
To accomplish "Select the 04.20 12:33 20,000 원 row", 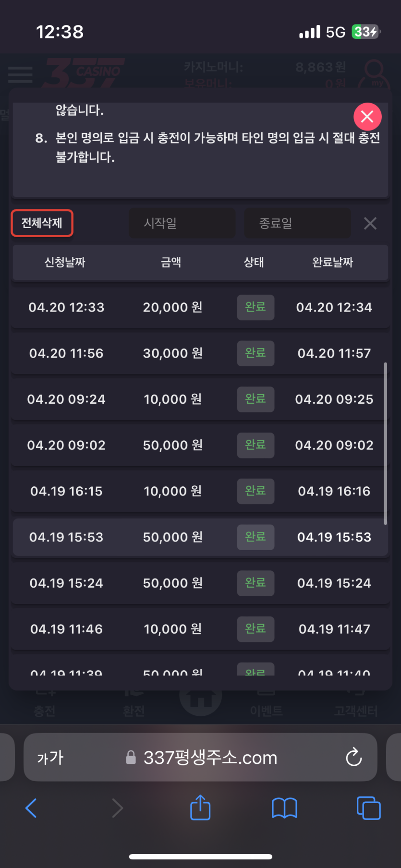I will point(200,307).
